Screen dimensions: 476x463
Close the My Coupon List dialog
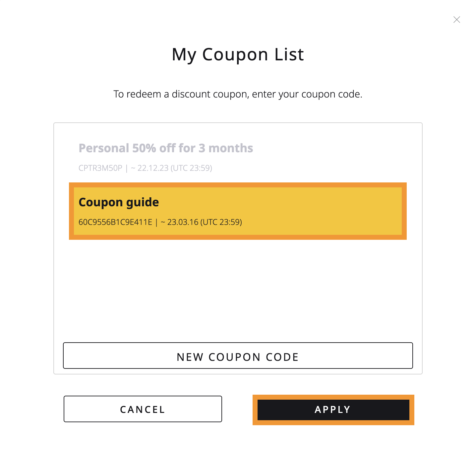(457, 20)
